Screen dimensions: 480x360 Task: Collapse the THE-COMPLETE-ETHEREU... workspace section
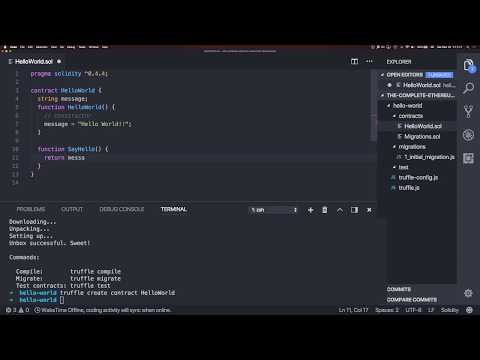383,96
